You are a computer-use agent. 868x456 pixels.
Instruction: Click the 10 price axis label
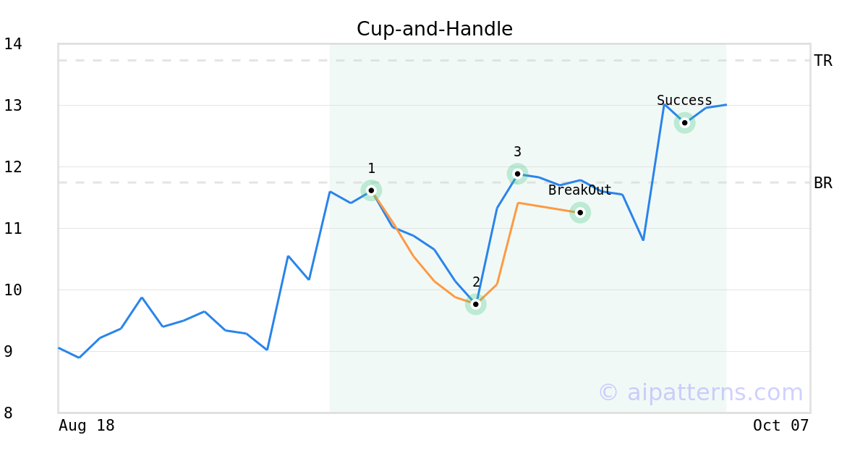pyautogui.click(x=13, y=290)
